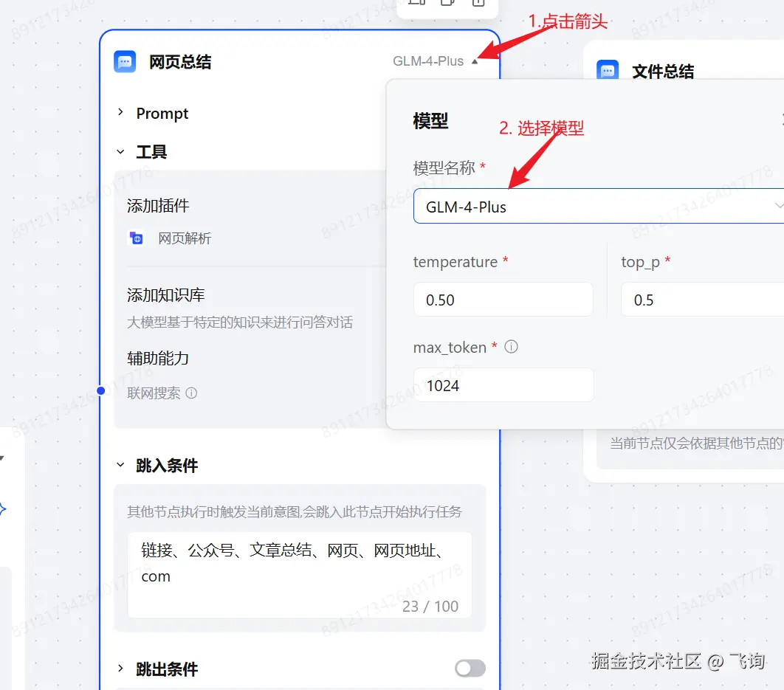Click the 联网搜索 text
Screen dimensions: 784x690
point(154,393)
